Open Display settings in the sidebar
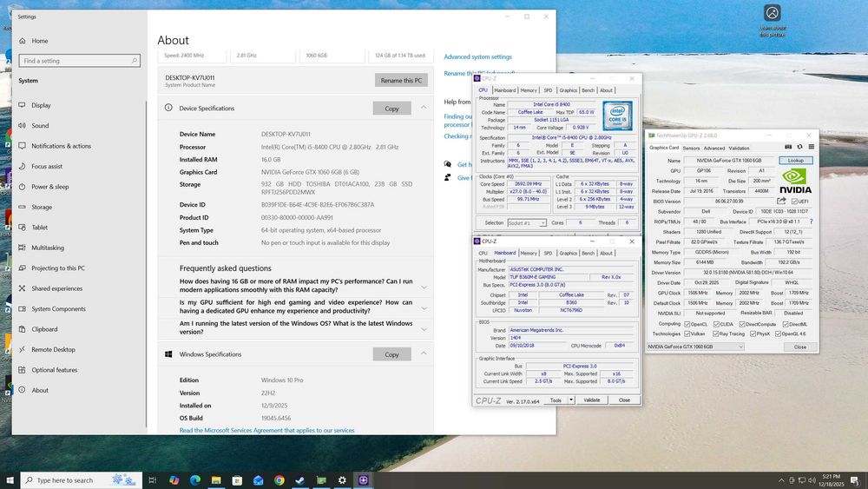The image size is (868, 489). pos(41,105)
